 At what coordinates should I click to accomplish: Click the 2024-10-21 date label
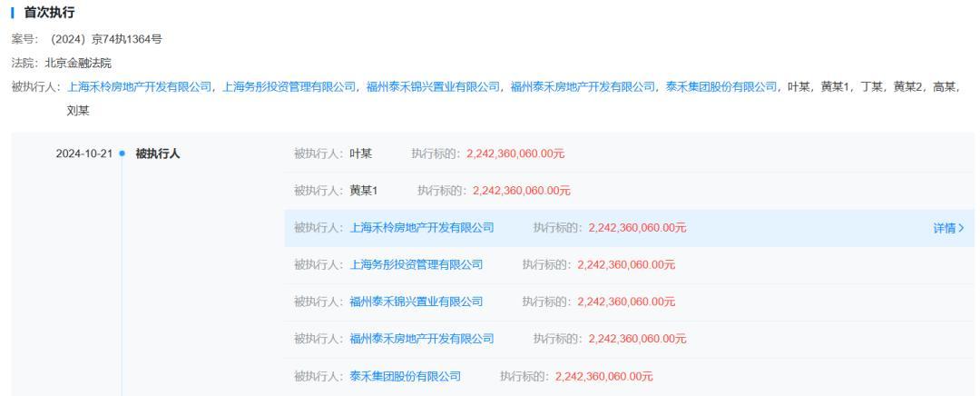84,153
